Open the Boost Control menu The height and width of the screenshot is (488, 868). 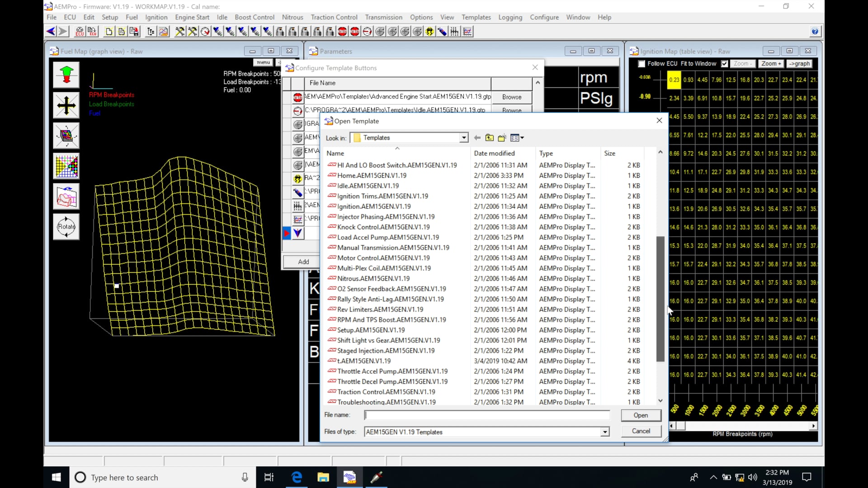254,17
